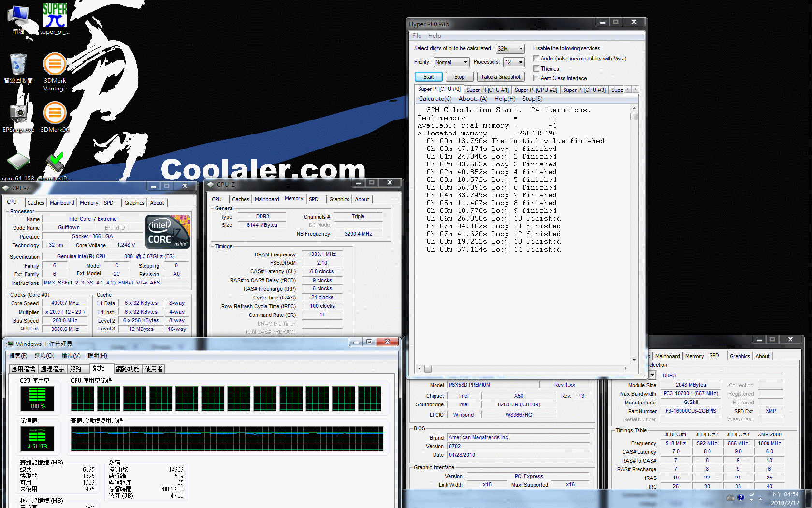Switch to SPD tab in Memory CPU-Z window
This screenshot has height=508, width=812.
pos(314,199)
